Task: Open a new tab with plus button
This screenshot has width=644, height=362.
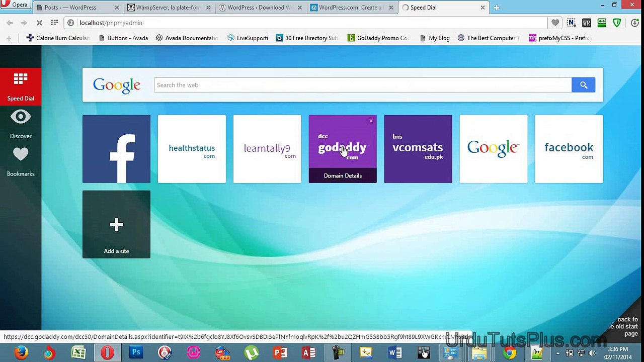Action: pyautogui.click(x=497, y=8)
